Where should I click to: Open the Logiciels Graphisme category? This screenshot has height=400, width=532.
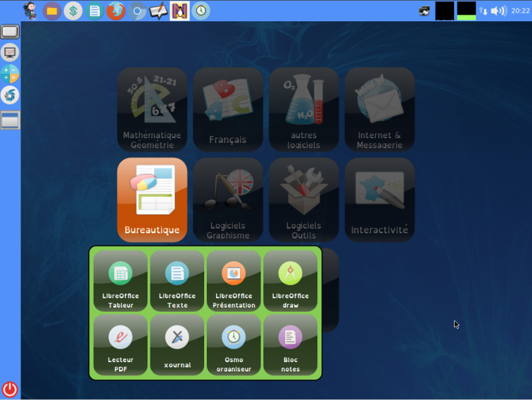[228, 200]
